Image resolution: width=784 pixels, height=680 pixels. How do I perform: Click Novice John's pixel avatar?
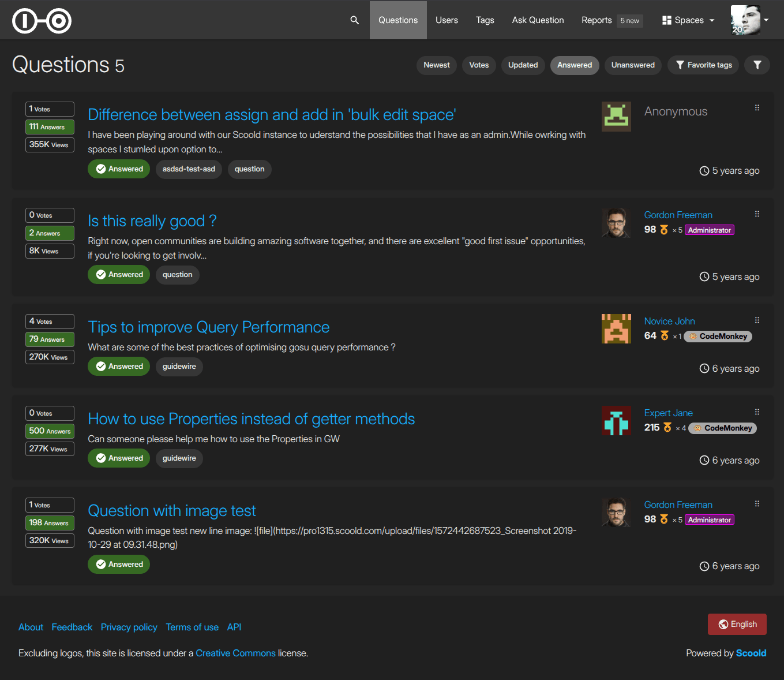click(616, 329)
